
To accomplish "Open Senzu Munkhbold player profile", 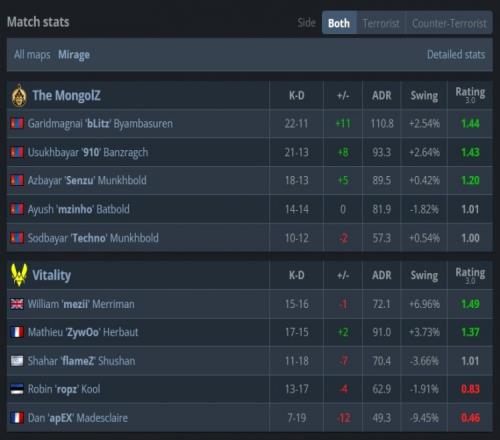I will click(87, 180).
